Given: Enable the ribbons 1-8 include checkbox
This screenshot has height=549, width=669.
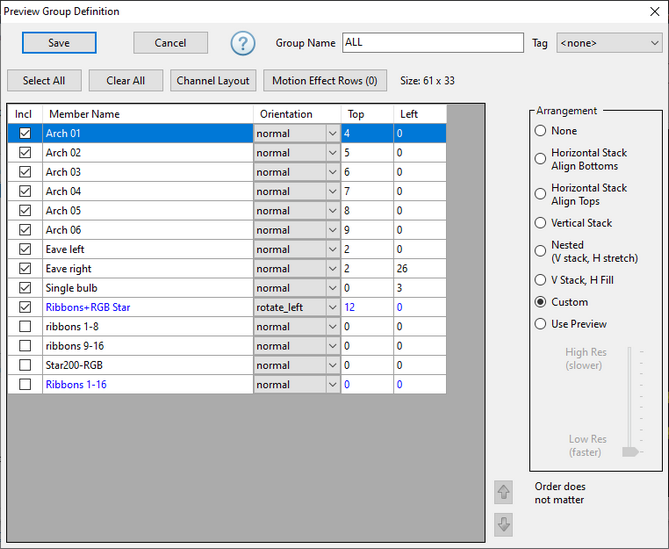Looking at the screenshot, I should pos(25,327).
